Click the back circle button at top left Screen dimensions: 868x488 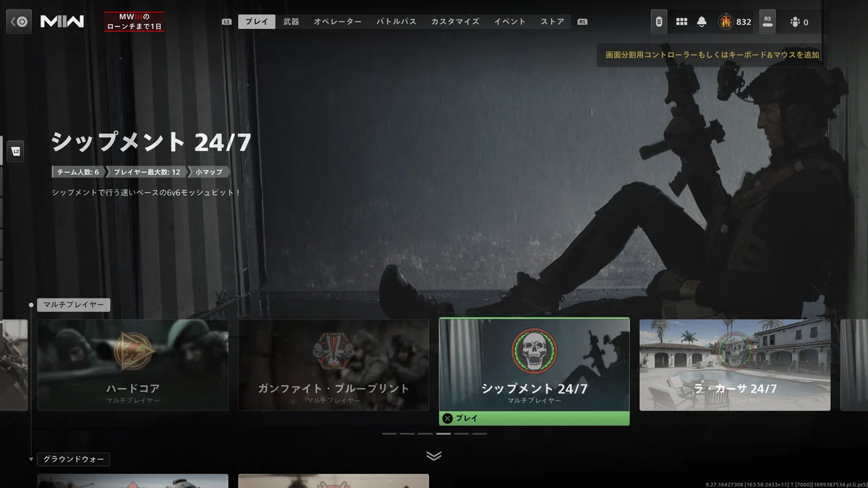[x=19, y=22]
